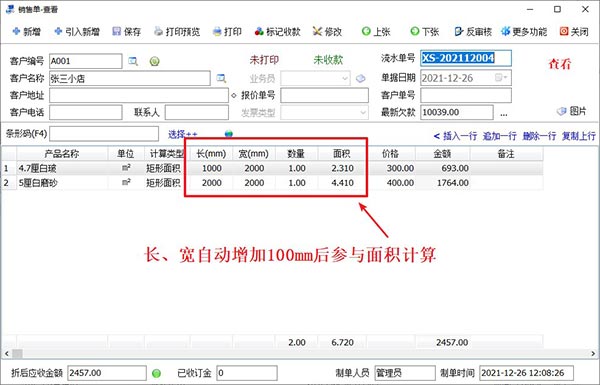Screen dimensions: 600x385
Task: Click the lookup icon beside 客户名称
Action: click(x=221, y=78)
